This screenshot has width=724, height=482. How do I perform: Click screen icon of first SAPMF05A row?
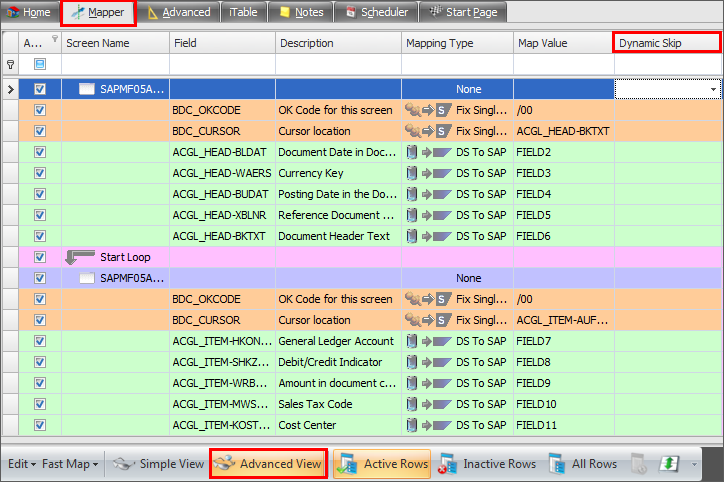[x=86, y=89]
